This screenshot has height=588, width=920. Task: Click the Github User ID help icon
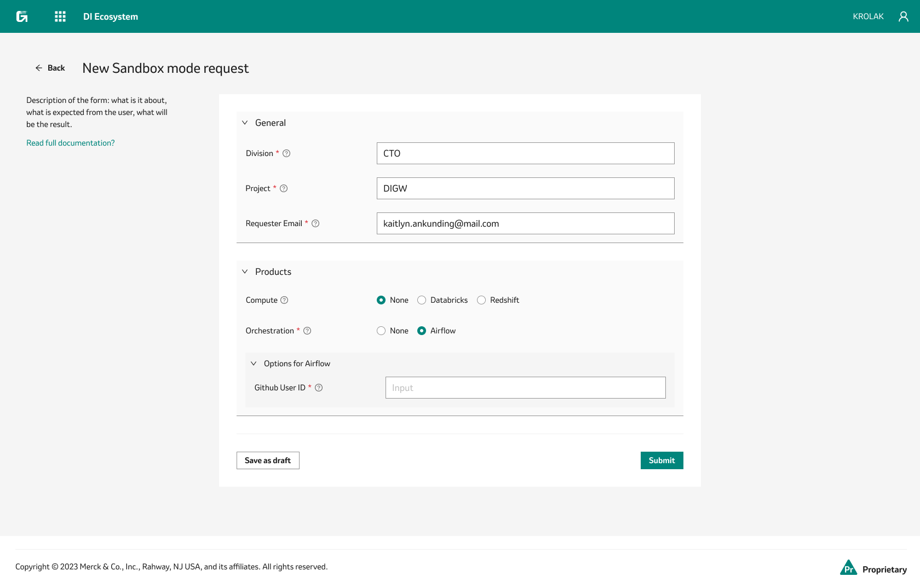(319, 388)
